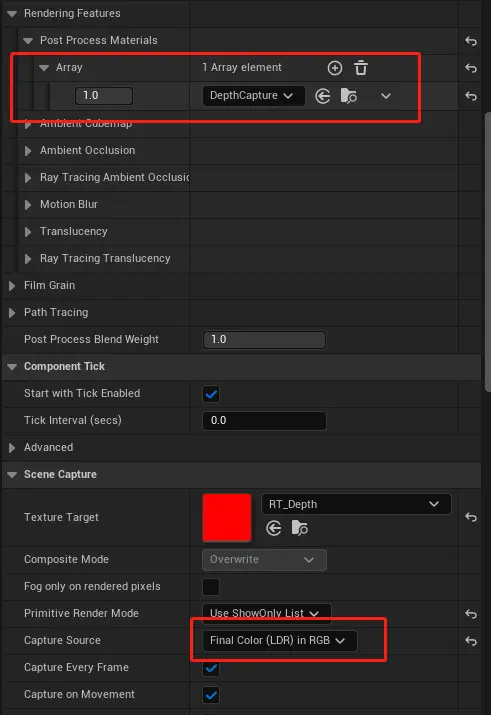Expand Translucency settings
The width and height of the screenshot is (491, 715).
28,232
